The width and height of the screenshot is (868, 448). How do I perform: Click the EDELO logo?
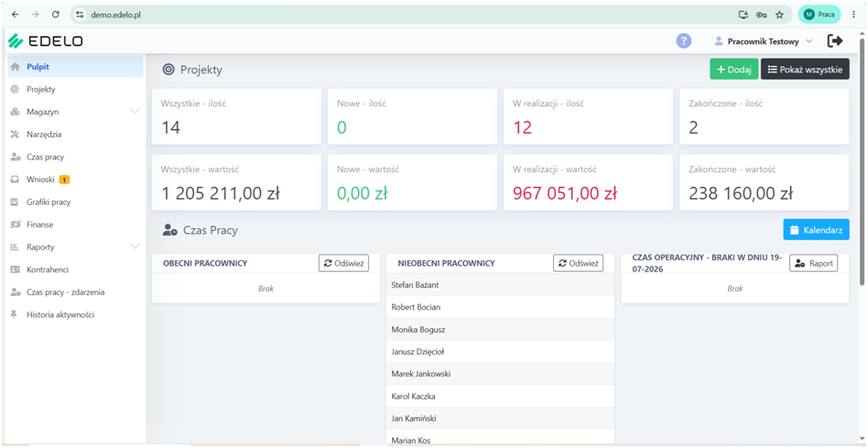pyautogui.click(x=45, y=41)
